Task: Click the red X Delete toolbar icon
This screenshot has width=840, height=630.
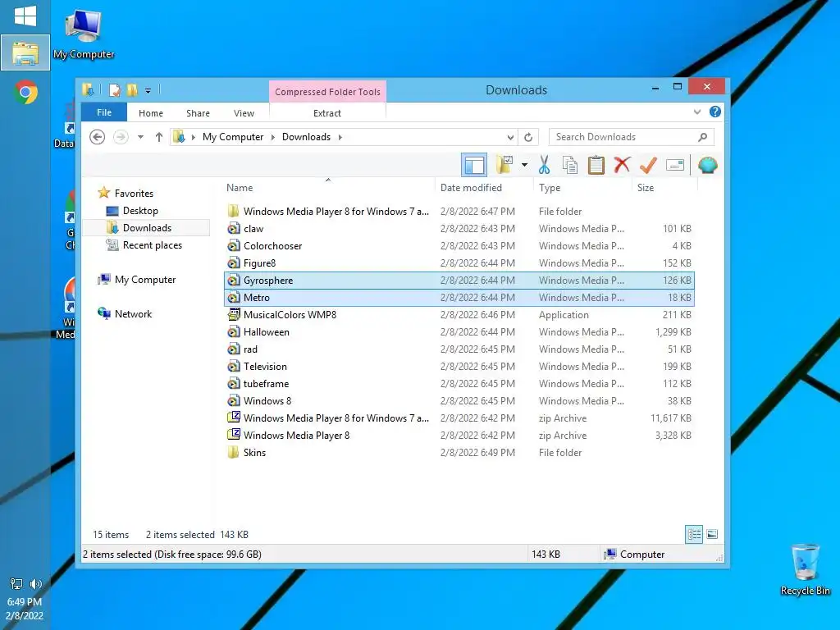Action: coord(622,165)
